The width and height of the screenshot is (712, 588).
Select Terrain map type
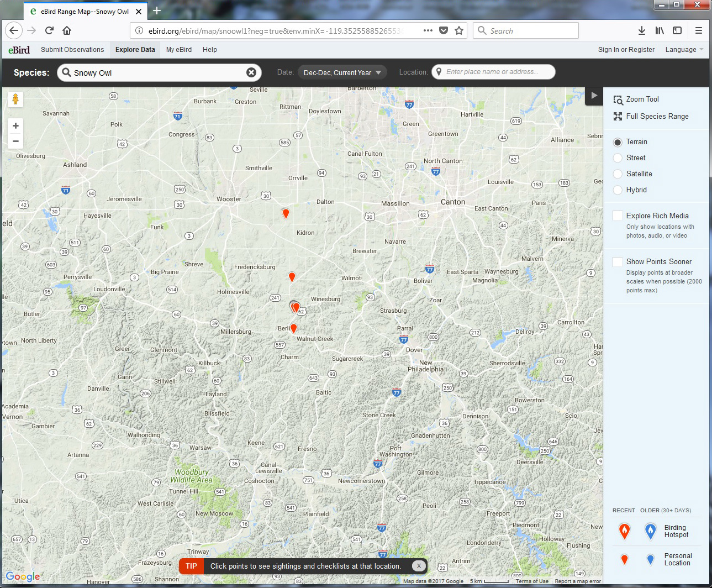point(618,142)
